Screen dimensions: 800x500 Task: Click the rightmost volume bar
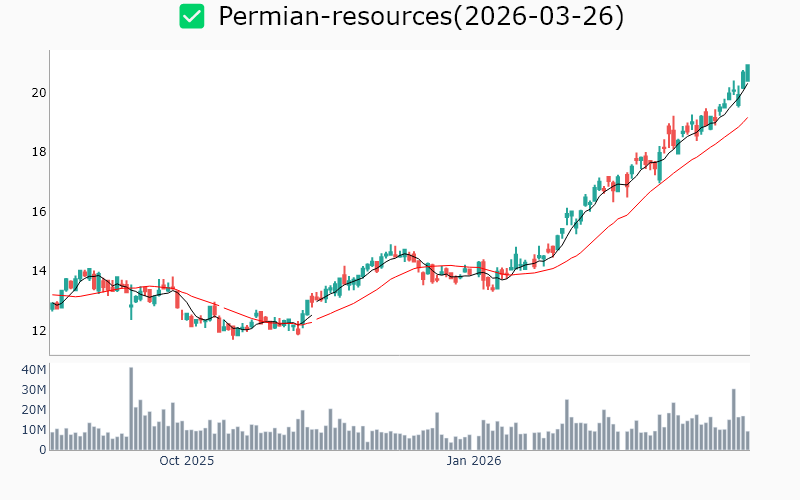pyautogui.click(x=747, y=441)
